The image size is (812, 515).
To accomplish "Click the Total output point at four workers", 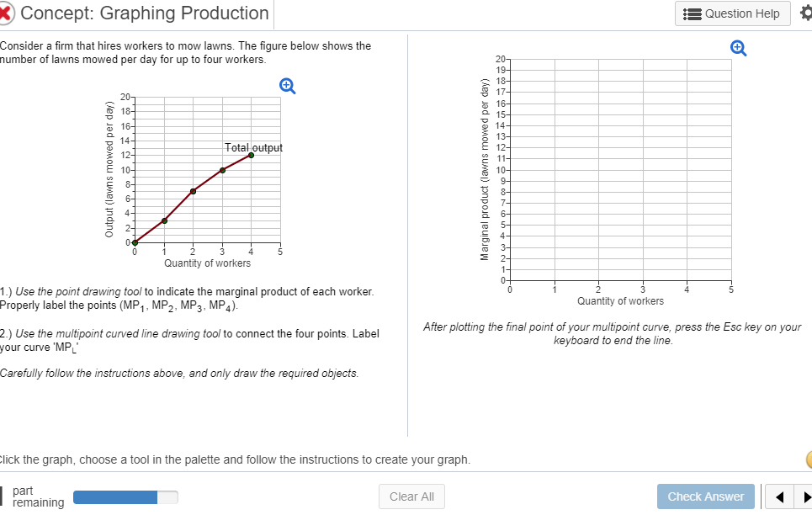I will (x=251, y=155).
